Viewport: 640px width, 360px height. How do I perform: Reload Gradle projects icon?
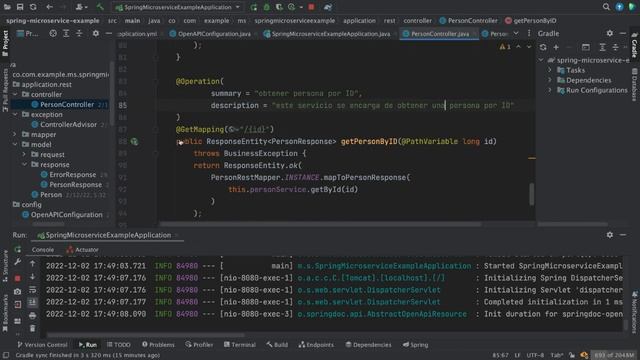(543, 47)
